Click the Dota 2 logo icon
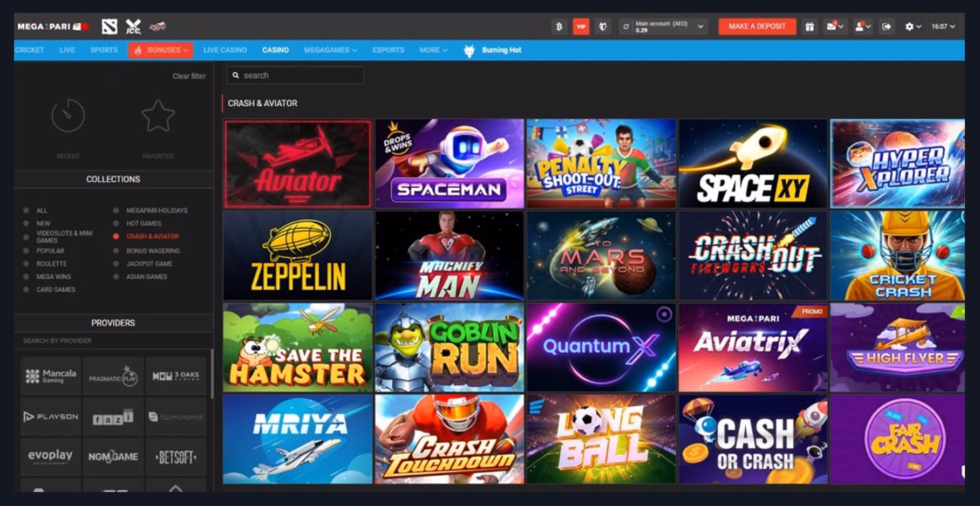 click(109, 26)
